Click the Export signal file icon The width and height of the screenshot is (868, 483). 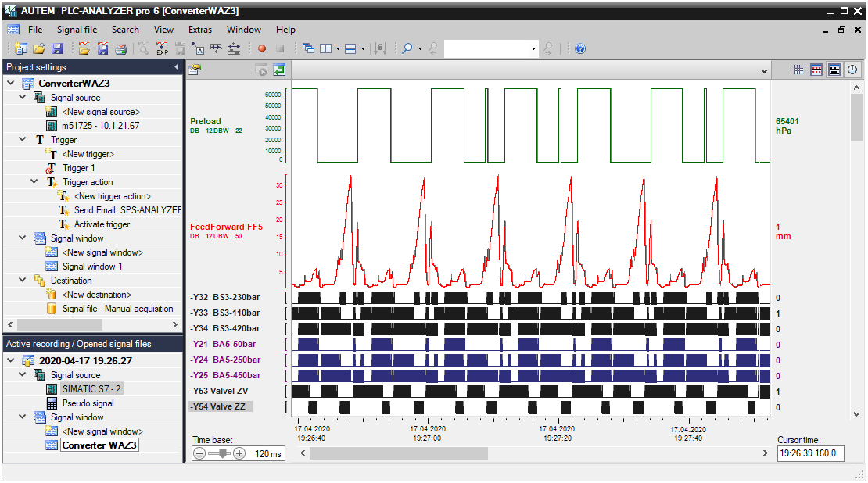(x=162, y=48)
